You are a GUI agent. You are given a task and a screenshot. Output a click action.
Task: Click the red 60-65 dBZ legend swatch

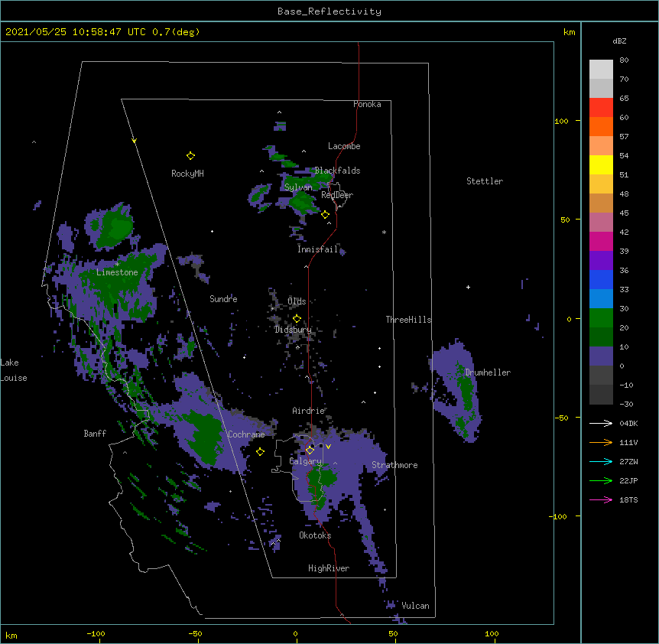601,108
